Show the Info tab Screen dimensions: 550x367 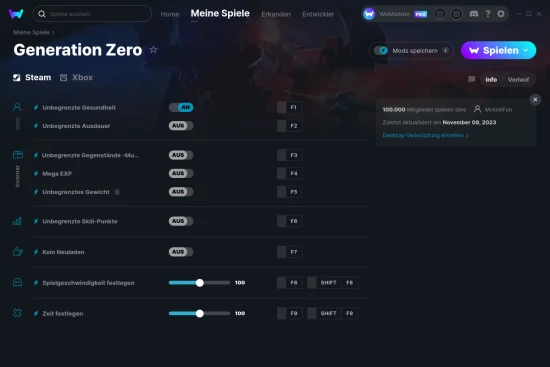[491, 80]
